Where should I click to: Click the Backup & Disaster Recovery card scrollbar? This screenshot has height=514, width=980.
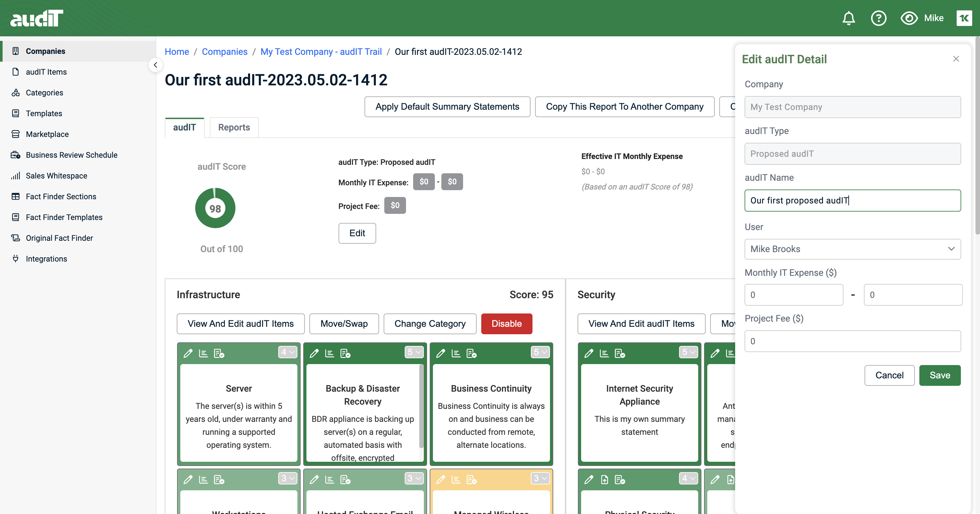click(x=421, y=406)
